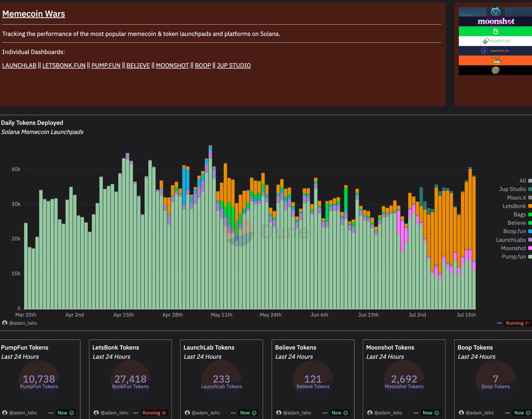Image resolution: width=532 pixels, height=419 pixels.
Task: Open the BOOP dashboard link
Action: [203, 65]
